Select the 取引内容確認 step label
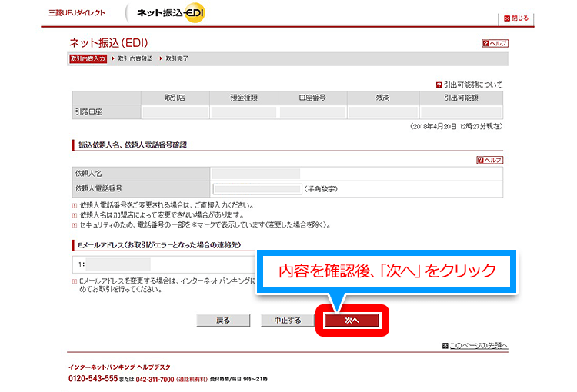The image size is (577, 392). (135, 58)
